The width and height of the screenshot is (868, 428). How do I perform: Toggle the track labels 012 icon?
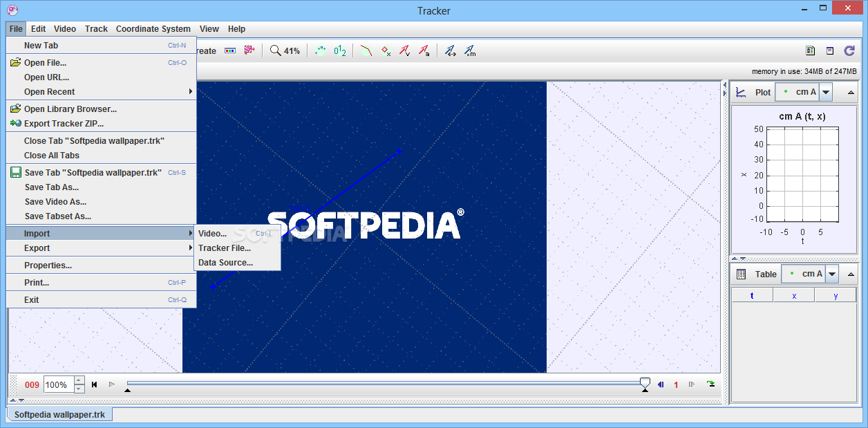pos(339,50)
